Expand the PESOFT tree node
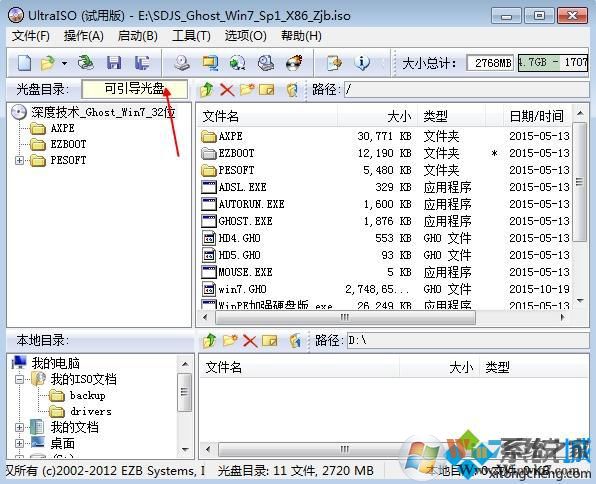 [x=19, y=160]
